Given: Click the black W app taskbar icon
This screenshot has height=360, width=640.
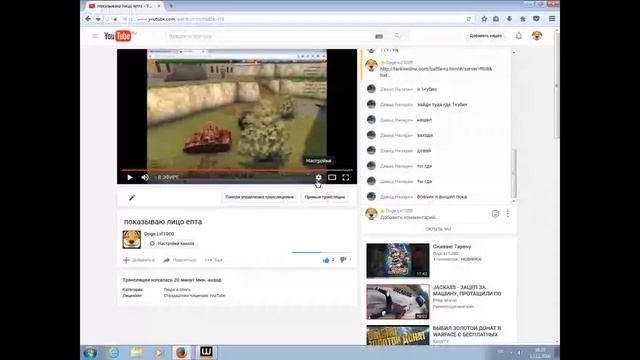Looking at the screenshot, I should (x=206, y=353).
